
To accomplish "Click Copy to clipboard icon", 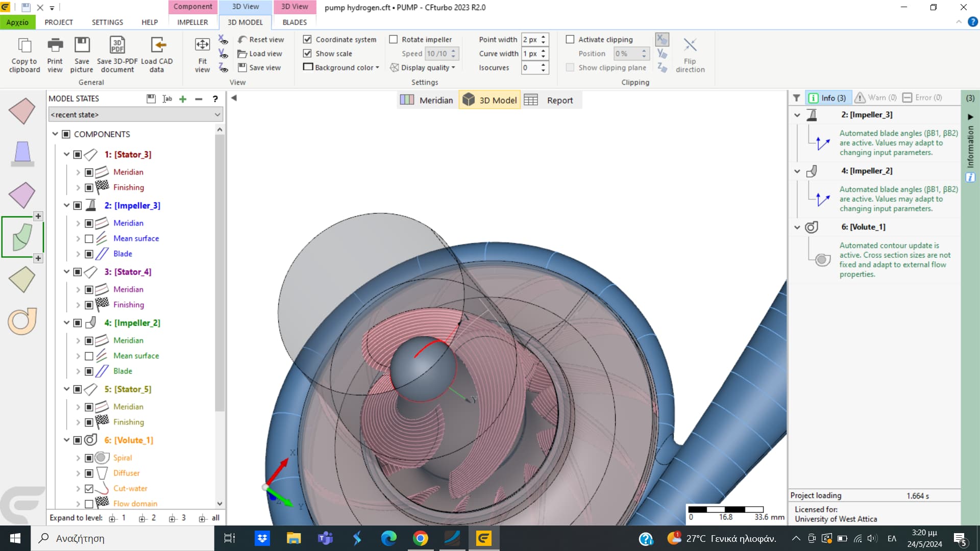I will 24,45.
